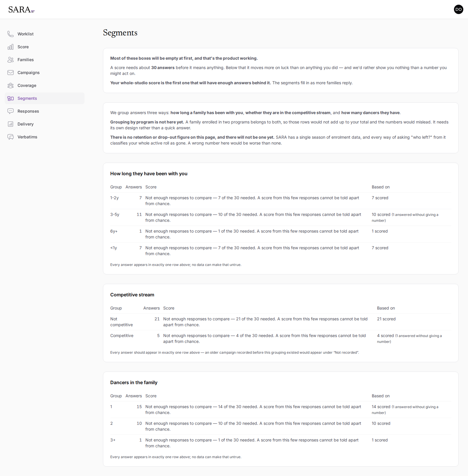This screenshot has width=468, height=476.
Task: Select the '<1y' group row label
Action: point(113,248)
